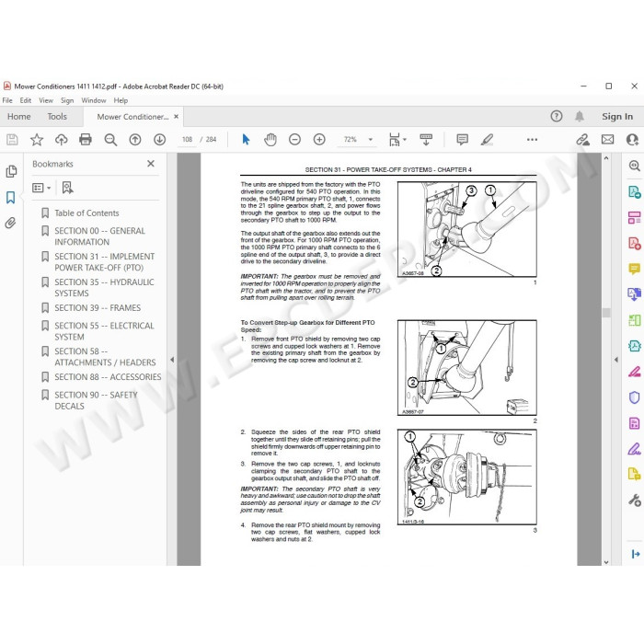Activate the arrow selection tool
The width and height of the screenshot is (644, 644).
[246, 140]
